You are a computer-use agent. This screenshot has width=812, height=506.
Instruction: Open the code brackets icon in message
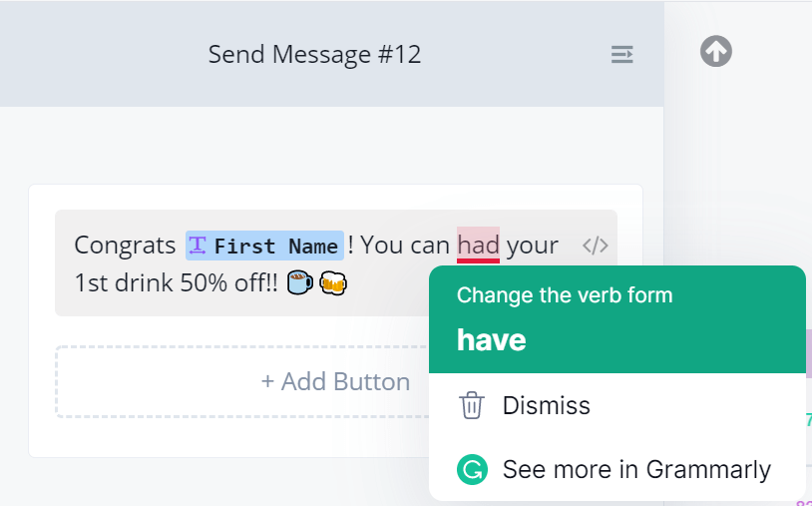click(x=596, y=246)
